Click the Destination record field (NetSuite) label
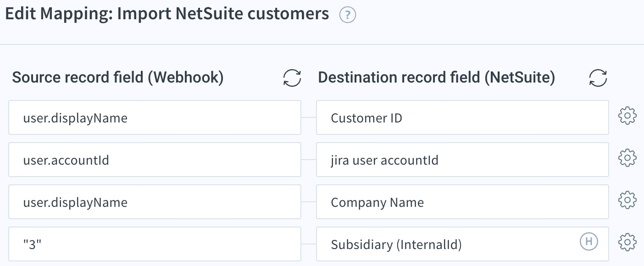Screen dimensions: 644x266 click(x=436, y=78)
